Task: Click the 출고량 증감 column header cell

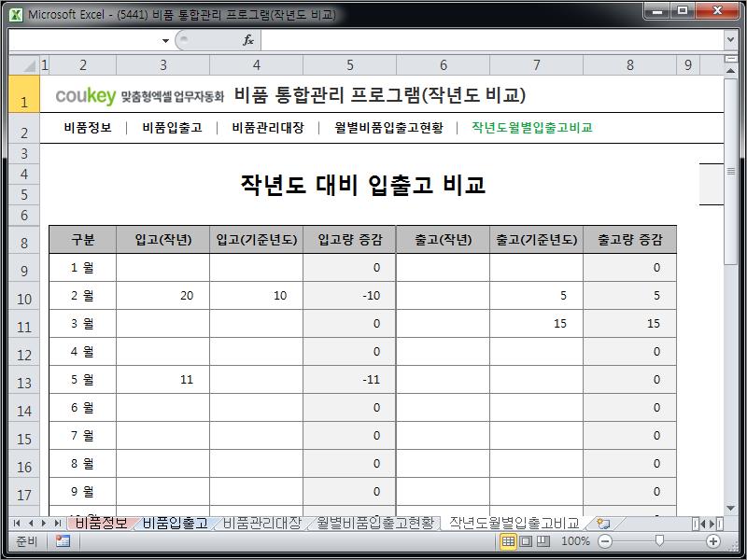Action: point(629,240)
